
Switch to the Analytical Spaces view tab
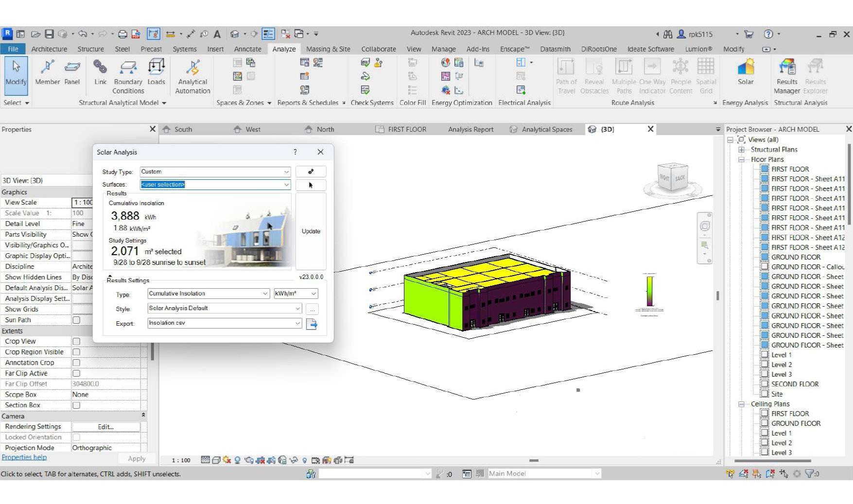pos(541,129)
